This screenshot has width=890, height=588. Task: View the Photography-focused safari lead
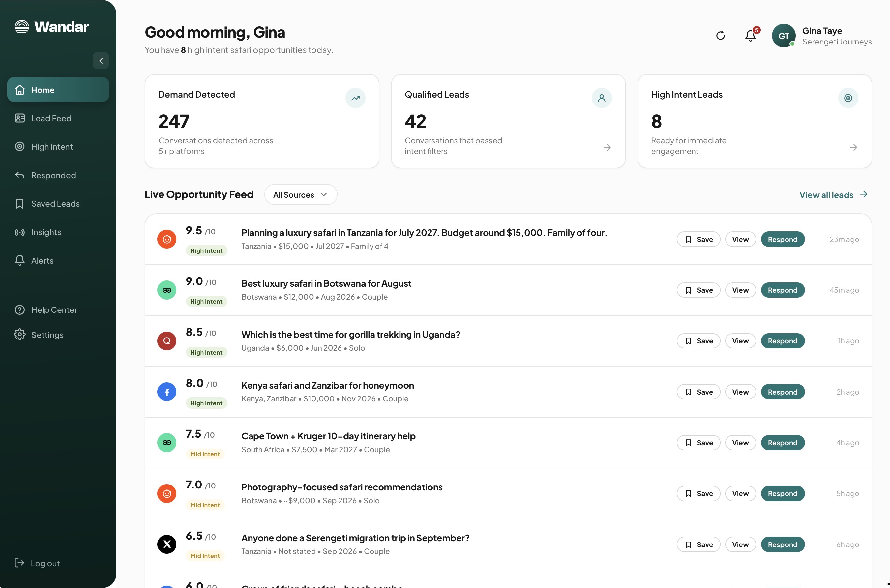(x=740, y=493)
